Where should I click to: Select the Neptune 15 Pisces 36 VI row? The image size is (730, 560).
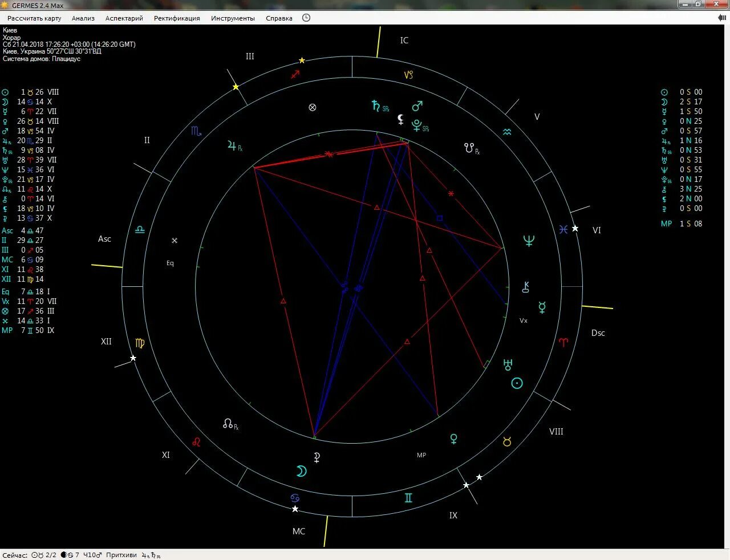pyautogui.click(x=29, y=170)
